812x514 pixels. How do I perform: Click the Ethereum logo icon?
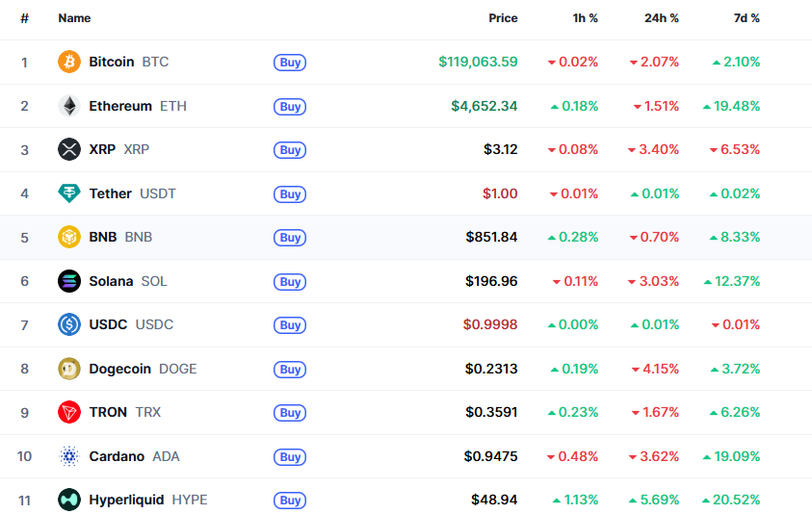(68, 106)
